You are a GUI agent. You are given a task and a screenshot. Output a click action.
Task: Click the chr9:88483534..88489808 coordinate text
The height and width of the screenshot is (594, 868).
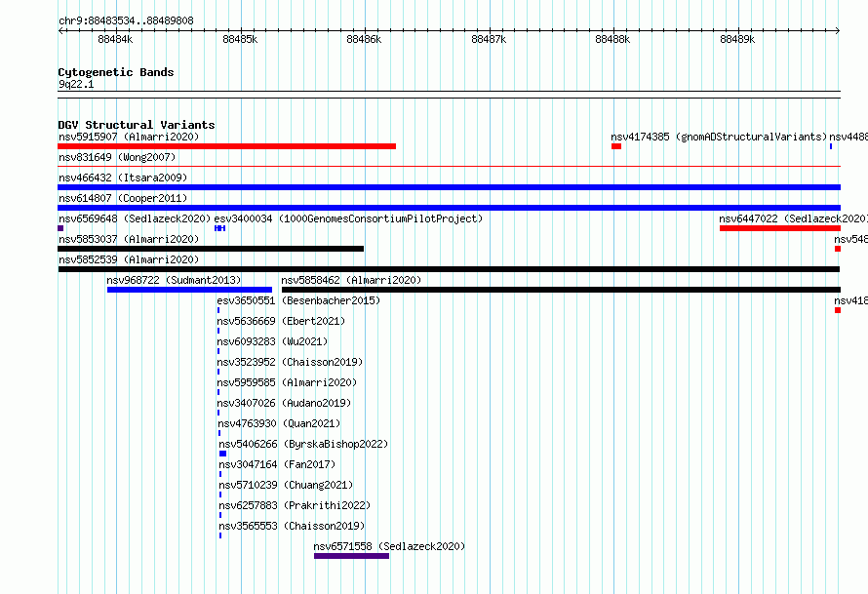coord(126,20)
